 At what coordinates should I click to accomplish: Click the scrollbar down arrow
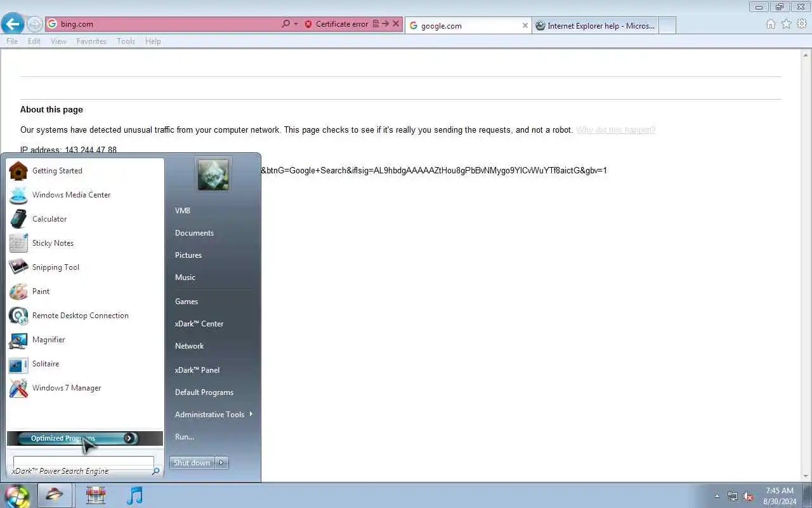point(806,476)
